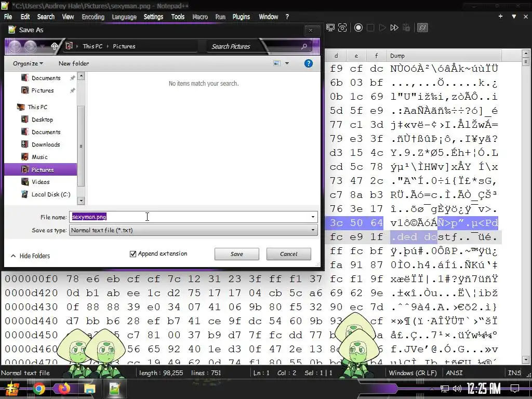Click the change view icon in dialog
532x399 pixels.
click(277, 63)
